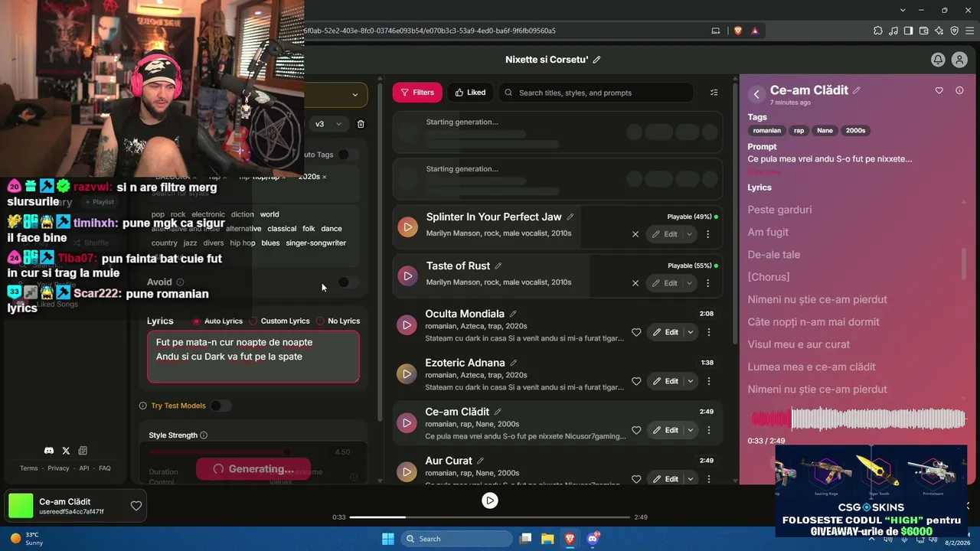Add the classical style tag

click(282, 228)
